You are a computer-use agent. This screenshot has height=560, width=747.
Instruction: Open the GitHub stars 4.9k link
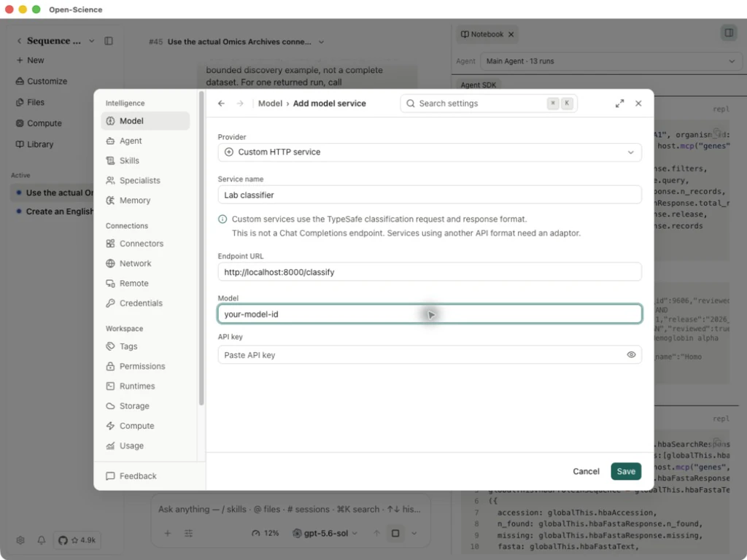click(77, 540)
